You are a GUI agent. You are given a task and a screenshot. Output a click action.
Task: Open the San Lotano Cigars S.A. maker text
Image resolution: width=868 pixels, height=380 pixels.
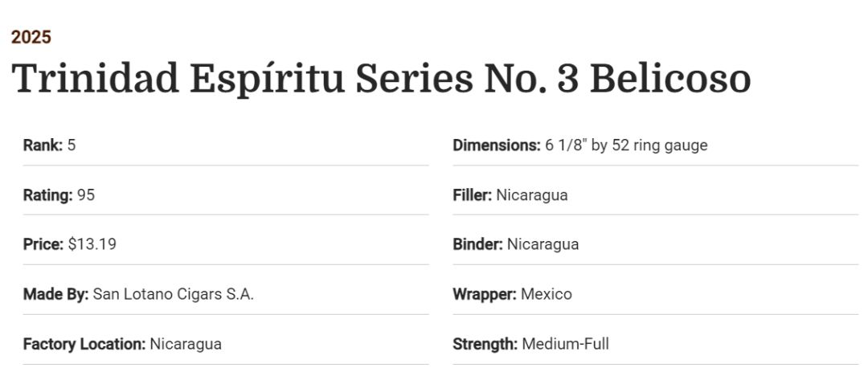pyautogui.click(x=174, y=294)
